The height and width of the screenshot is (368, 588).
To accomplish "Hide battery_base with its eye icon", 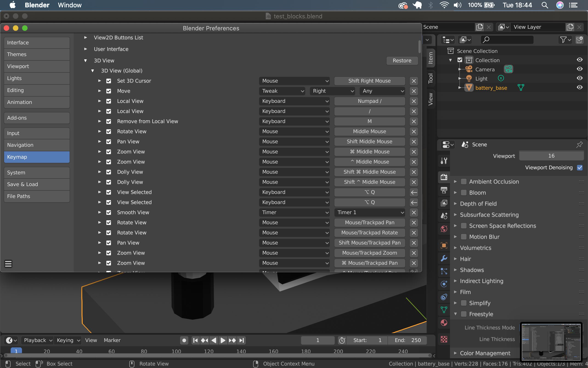I will 580,87.
